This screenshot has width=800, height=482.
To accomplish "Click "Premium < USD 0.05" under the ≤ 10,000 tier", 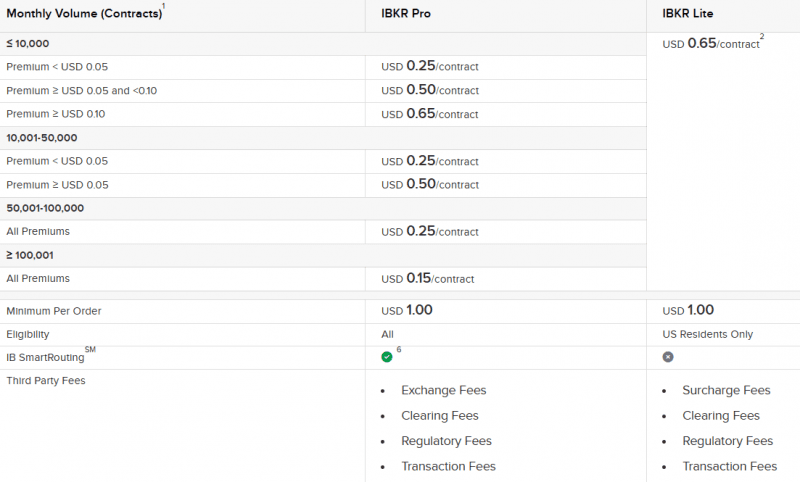I will 57,67.
